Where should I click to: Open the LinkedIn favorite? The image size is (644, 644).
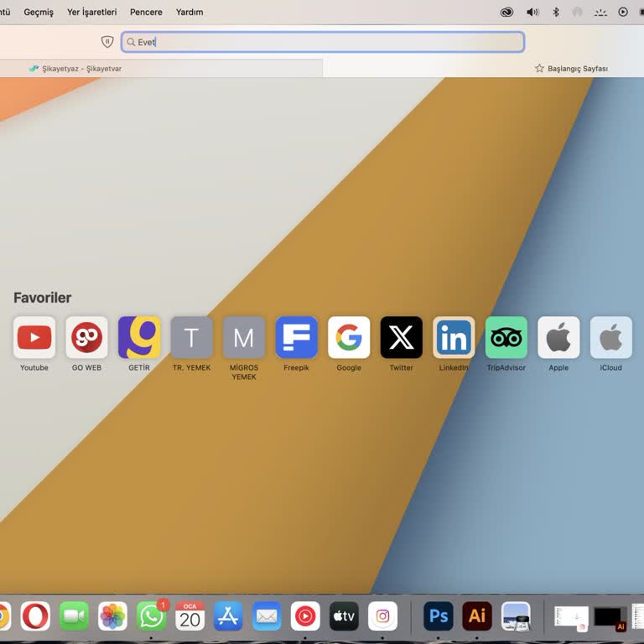(x=454, y=337)
